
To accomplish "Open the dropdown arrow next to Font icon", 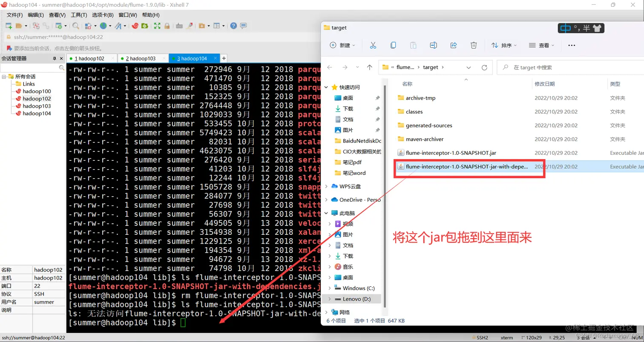I will point(125,26).
